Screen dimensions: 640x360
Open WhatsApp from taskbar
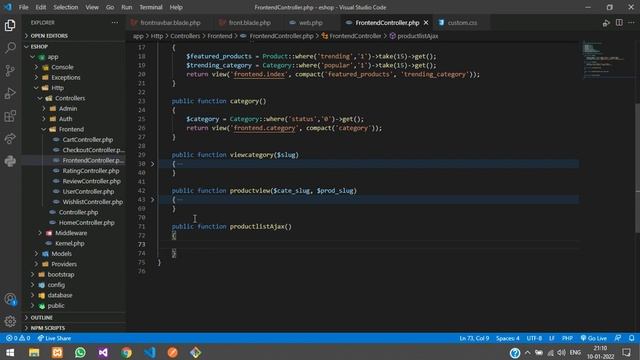[80, 352]
